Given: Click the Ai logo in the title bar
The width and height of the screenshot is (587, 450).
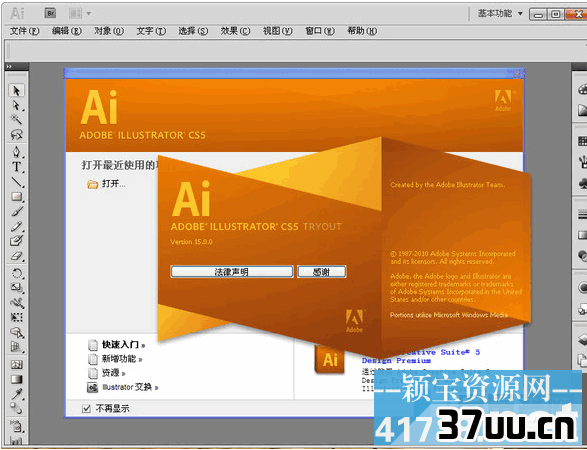Looking at the screenshot, I should (x=17, y=13).
